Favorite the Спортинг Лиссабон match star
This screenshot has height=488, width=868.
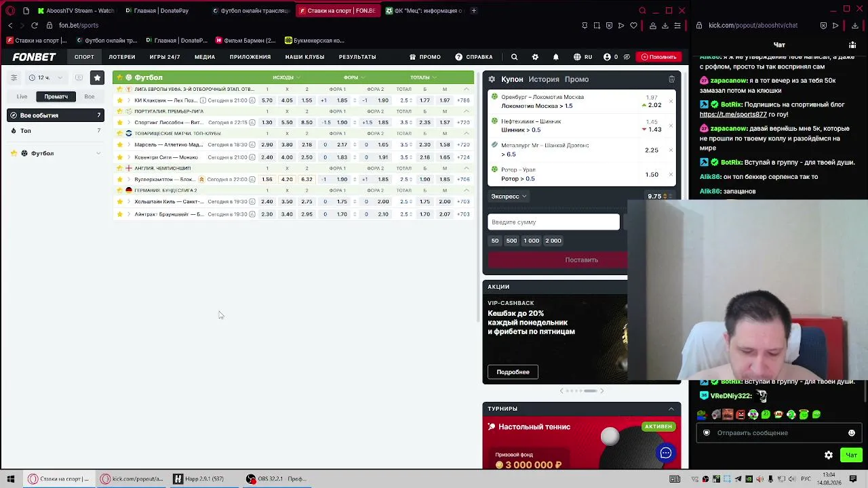[120, 123]
